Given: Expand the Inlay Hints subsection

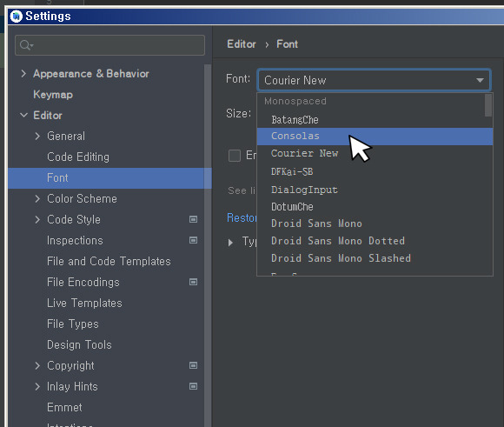Looking at the screenshot, I should (37, 386).
